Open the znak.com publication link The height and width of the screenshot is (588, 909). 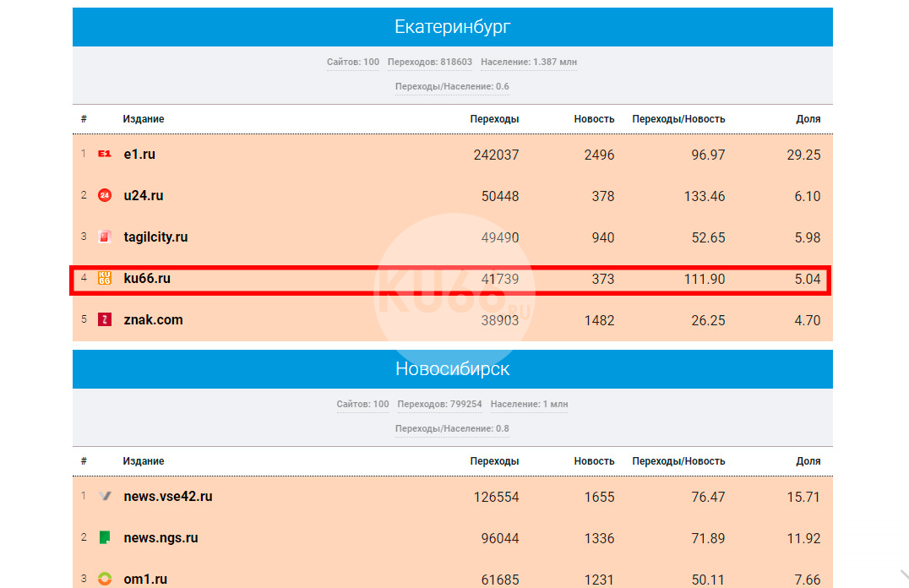pos(153,319)
